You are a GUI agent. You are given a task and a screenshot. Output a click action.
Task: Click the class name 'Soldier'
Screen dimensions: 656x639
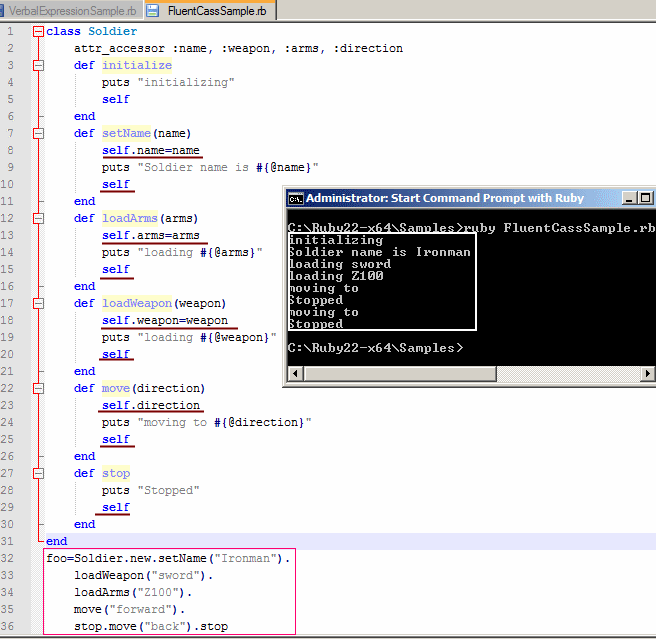point(113,31)
